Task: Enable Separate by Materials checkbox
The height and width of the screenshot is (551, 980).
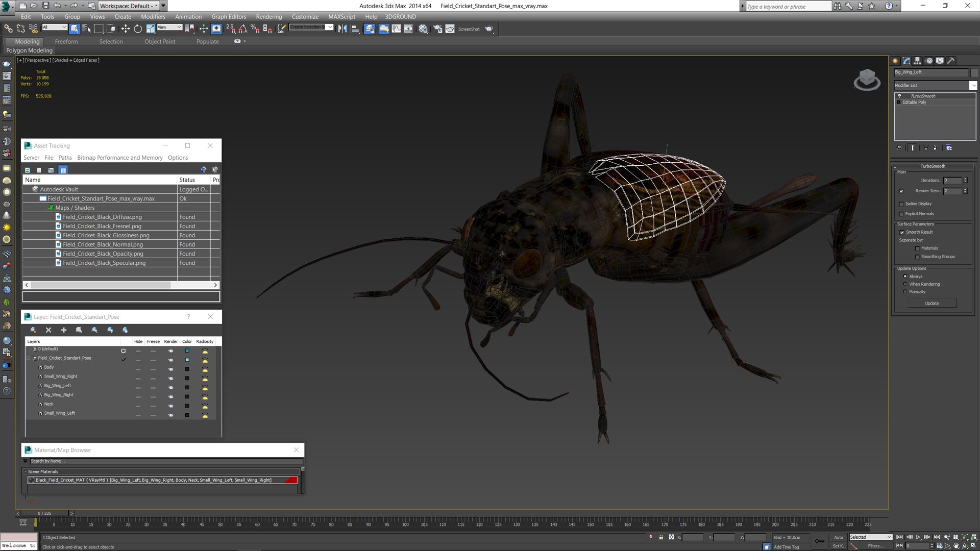Action: click(917, 248)
